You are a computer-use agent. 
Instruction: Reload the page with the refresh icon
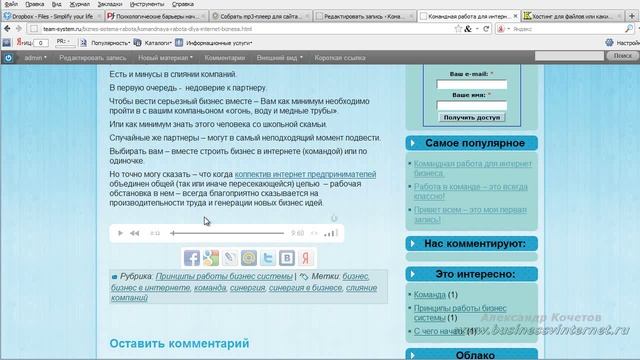(x=486, y=29)
